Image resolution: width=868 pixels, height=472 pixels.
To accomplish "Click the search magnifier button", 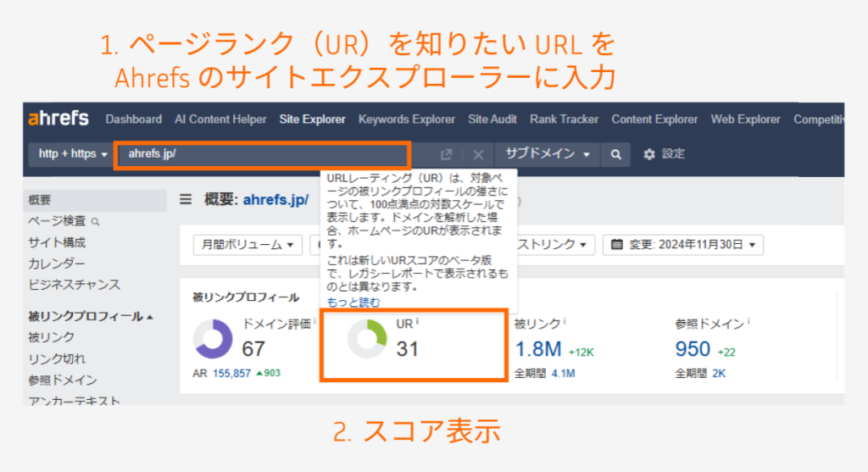I will pos(615,154).
